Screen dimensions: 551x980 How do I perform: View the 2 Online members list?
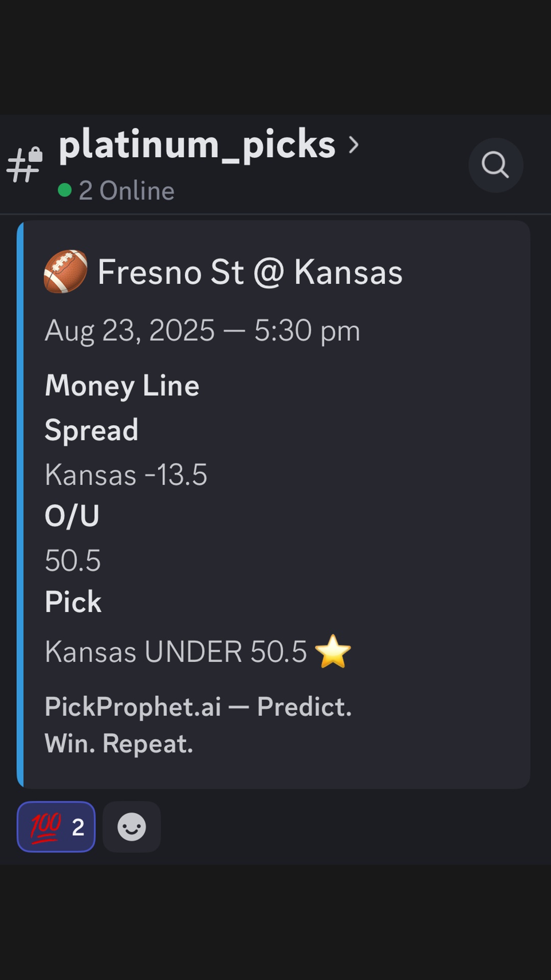pyautogui.click(x=127, y=190)
